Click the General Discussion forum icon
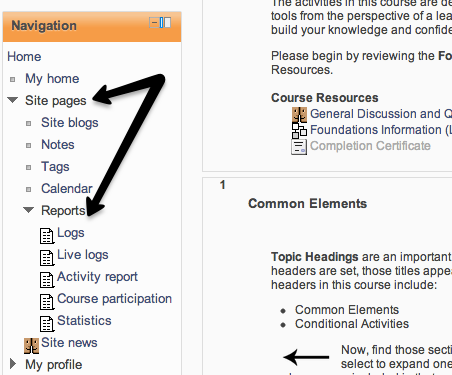This screenshot has height=375, width=452. coord(299,115)
